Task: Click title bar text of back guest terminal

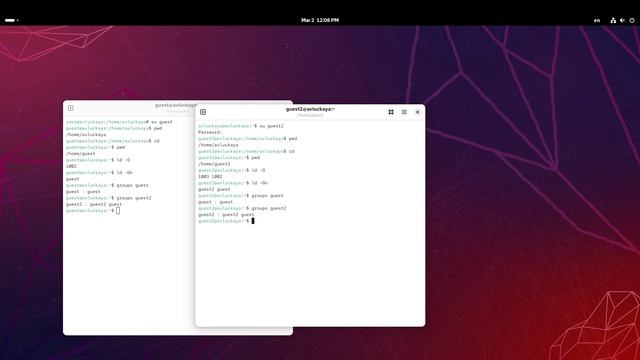Action: coord(176,105)
